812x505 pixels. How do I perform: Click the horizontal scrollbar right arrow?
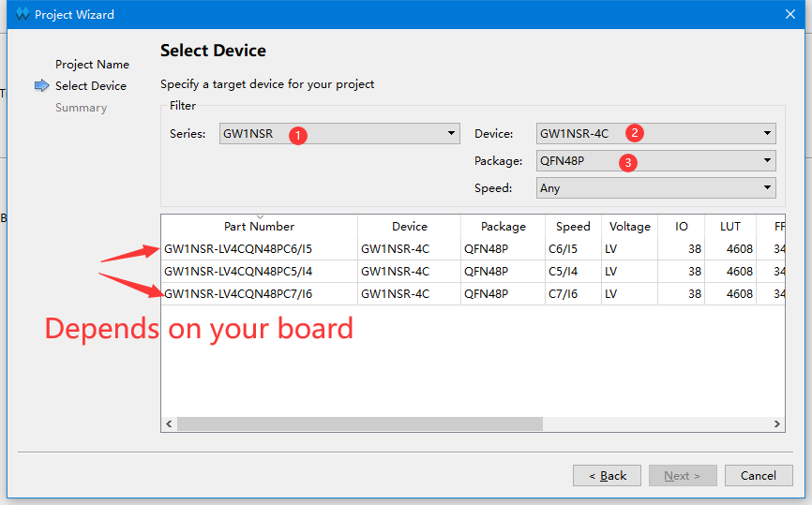(776, 423)
